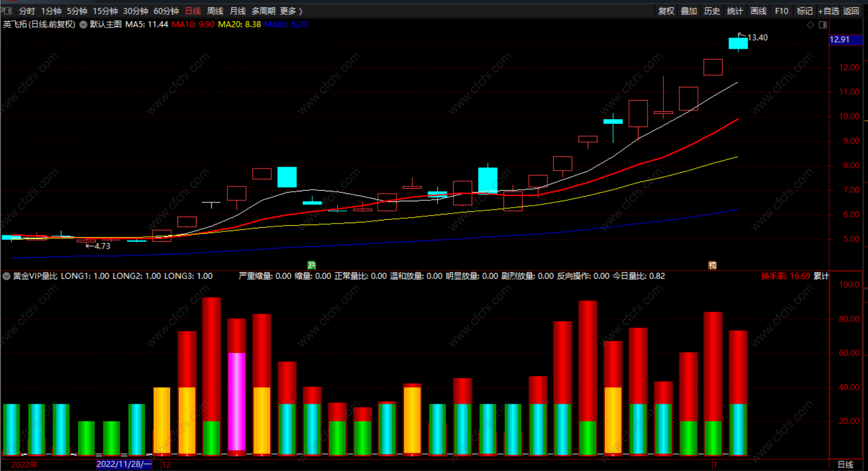Click the diamond marker icon above the chart

[x=810, y=25]
